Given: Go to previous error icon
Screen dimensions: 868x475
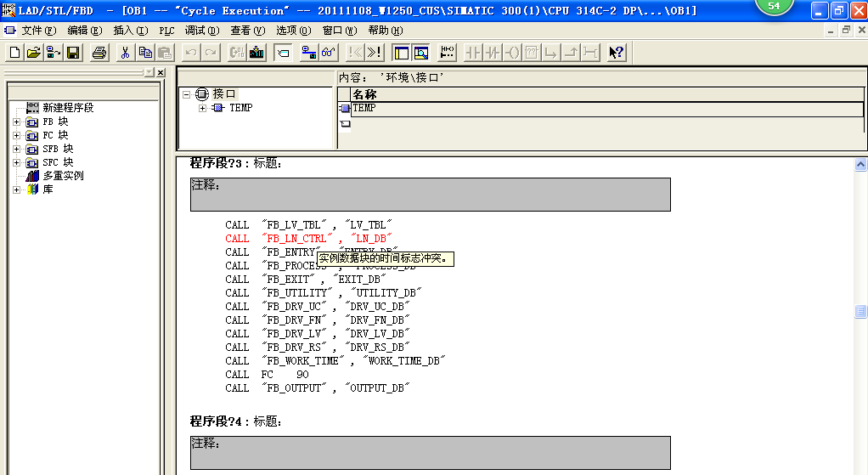Looking at the screenshot, I should coord(355,53).
